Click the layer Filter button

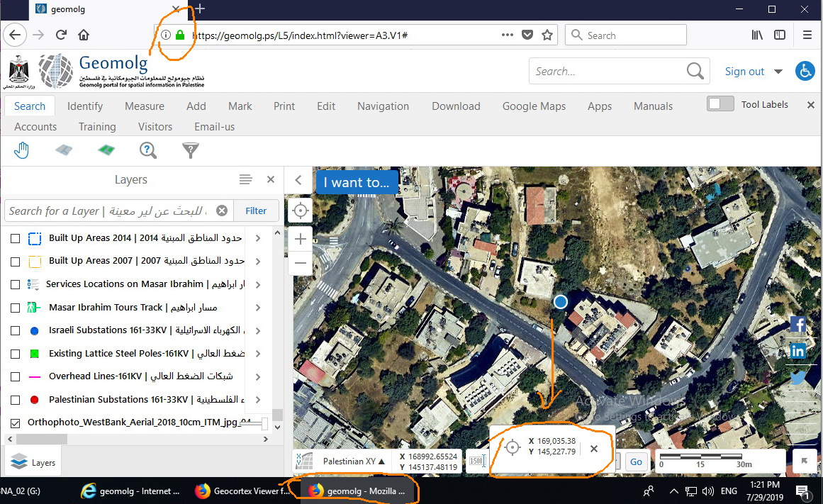click(x=256, y=211)
